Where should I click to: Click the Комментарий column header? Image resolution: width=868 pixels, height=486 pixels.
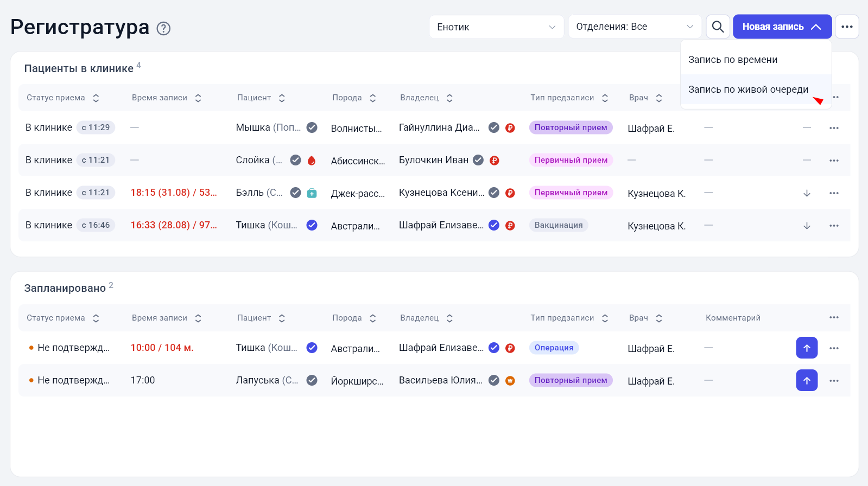(733, 318)
